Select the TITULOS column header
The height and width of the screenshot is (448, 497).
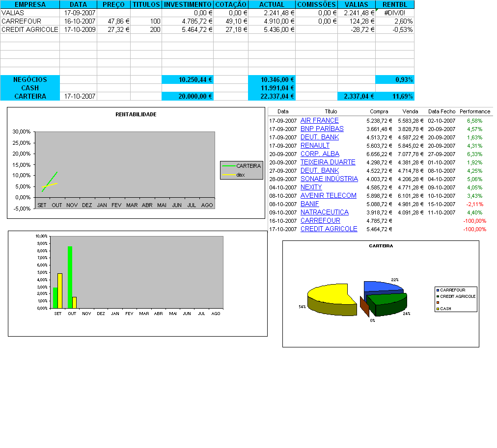click(x=146, y=4)
